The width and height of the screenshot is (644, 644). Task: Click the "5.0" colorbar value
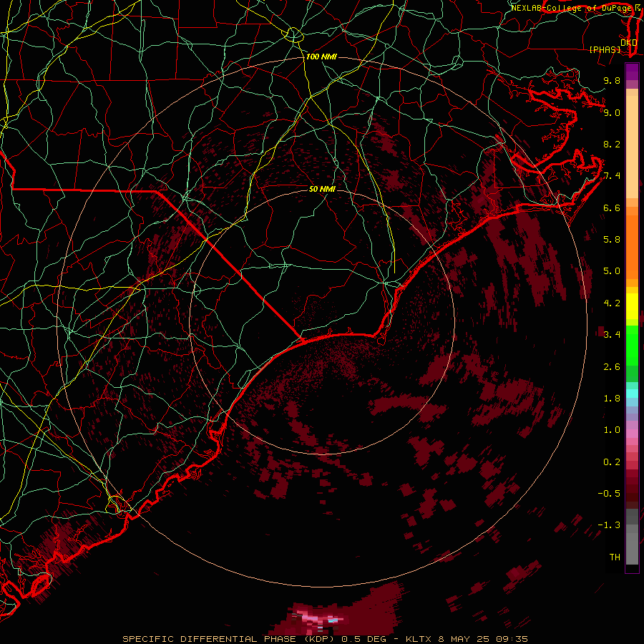pos(612,271)
